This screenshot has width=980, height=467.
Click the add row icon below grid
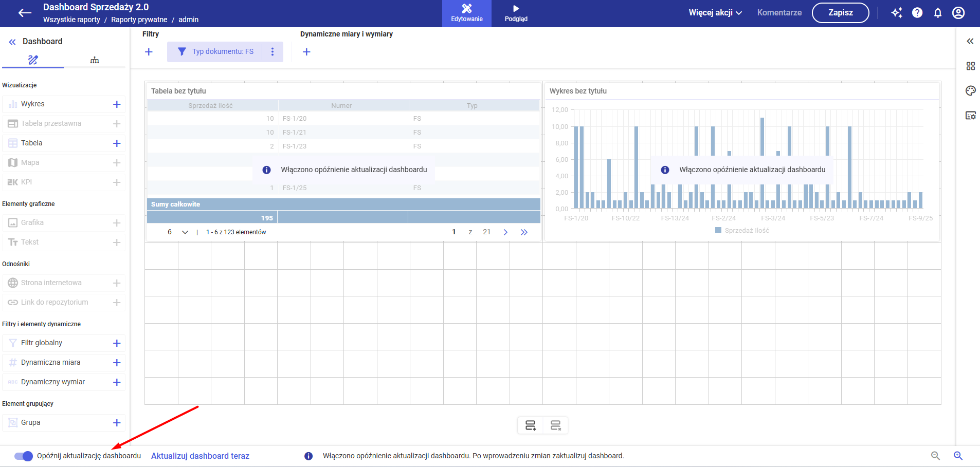tap(530, 425)
